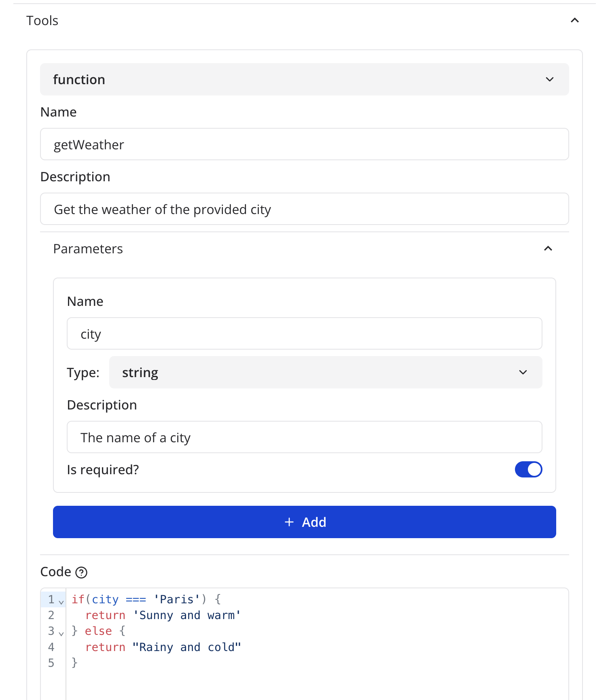Click the Code help question mark icon
The height and width of the screenshot is (700, 610).
tap(81, 573)
